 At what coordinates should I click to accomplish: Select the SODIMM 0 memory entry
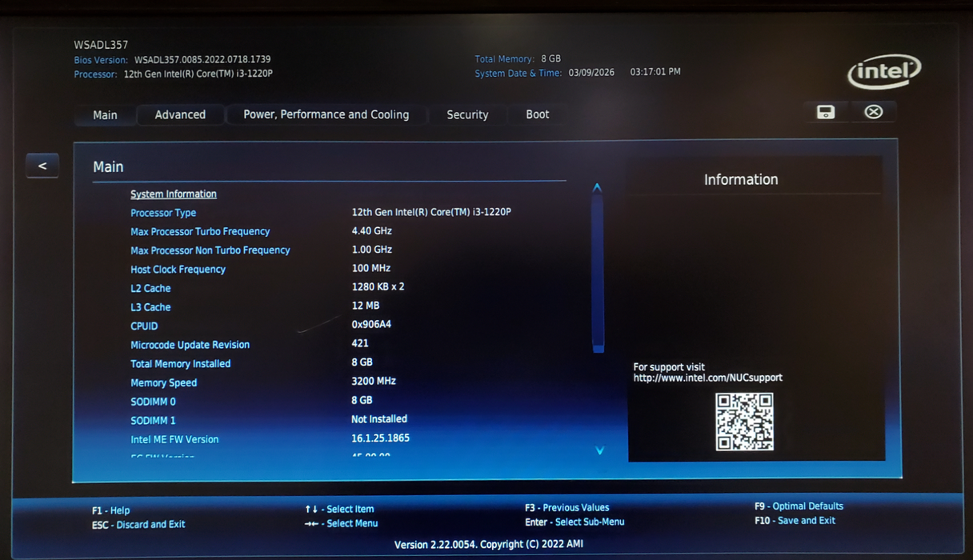153,402
